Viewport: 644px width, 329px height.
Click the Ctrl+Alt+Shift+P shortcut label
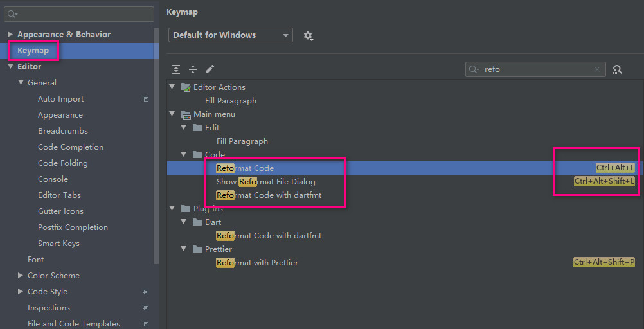604,262
